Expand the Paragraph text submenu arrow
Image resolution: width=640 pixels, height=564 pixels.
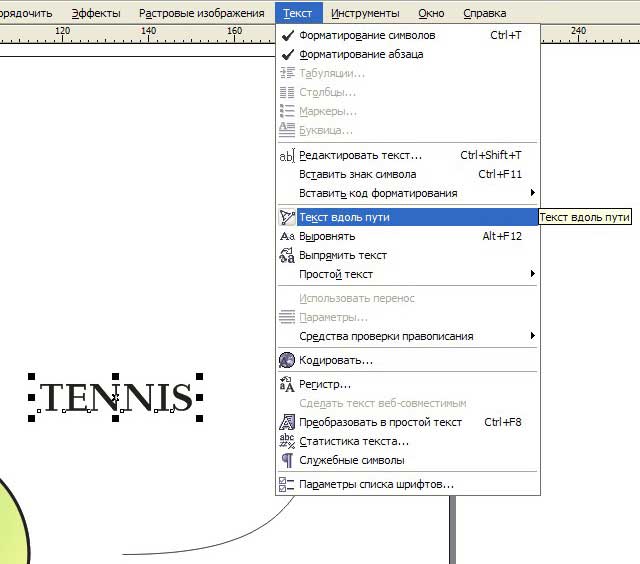[x=532, y=274]
